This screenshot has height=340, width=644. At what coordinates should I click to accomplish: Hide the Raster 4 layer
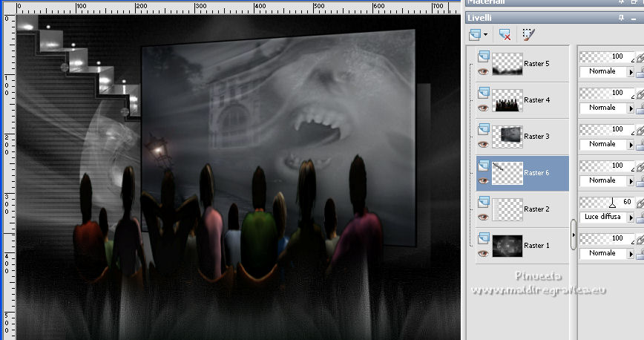click(484, 108)
